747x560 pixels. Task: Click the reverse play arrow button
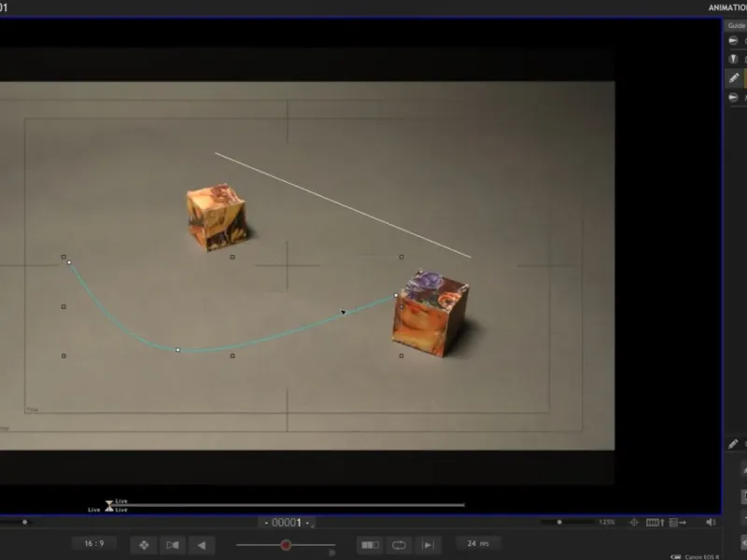click(x=202, y=545)
